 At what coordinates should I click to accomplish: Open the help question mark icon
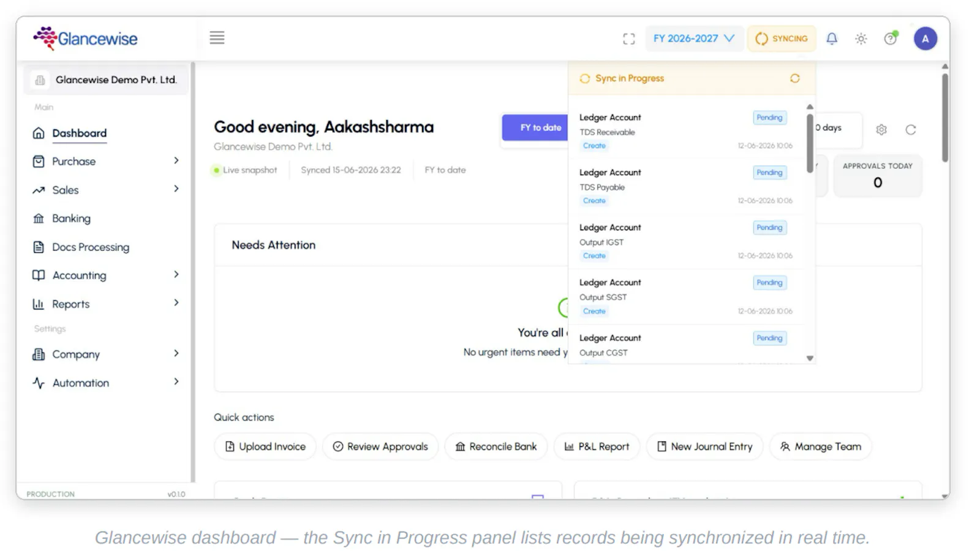click(891, 39)
